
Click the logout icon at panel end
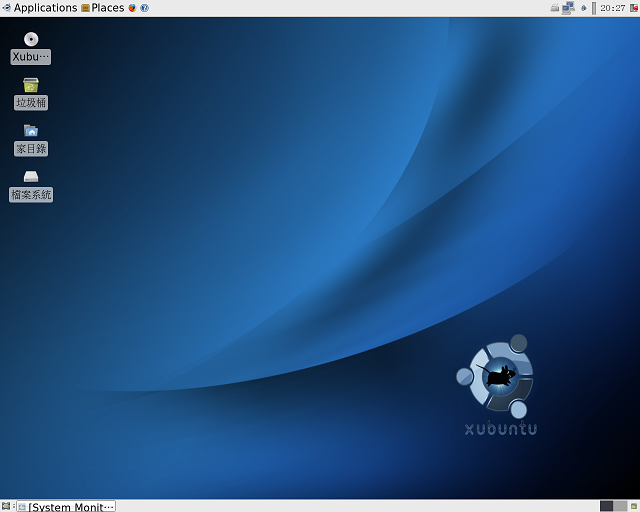634,8
